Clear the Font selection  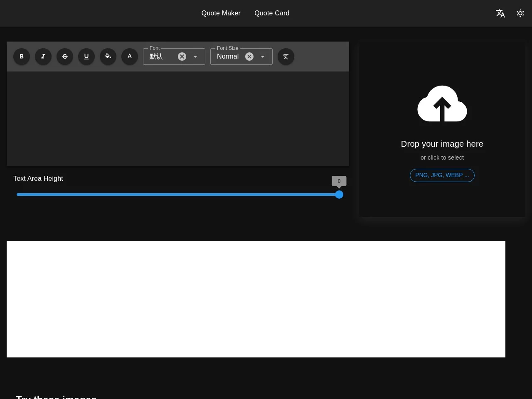(182, 57)
